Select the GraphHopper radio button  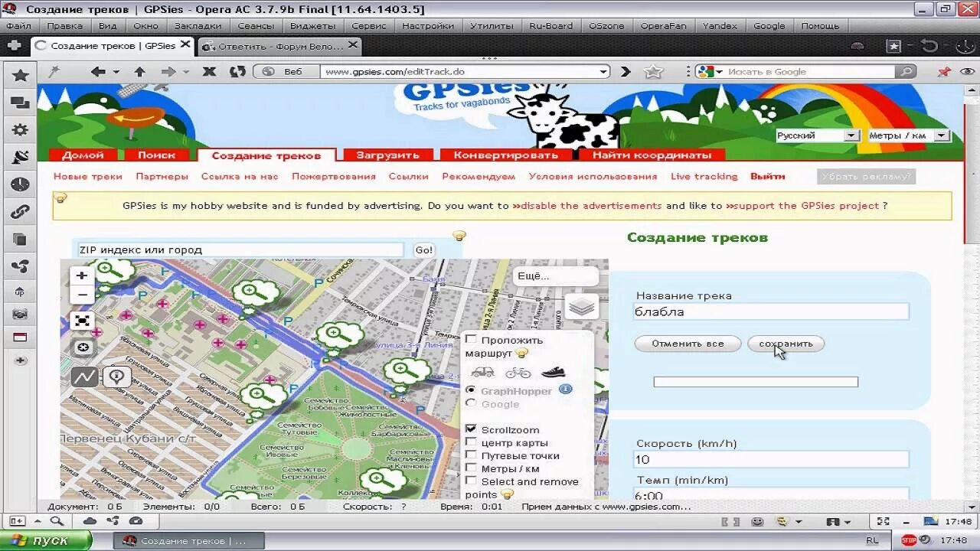[471, 390]
